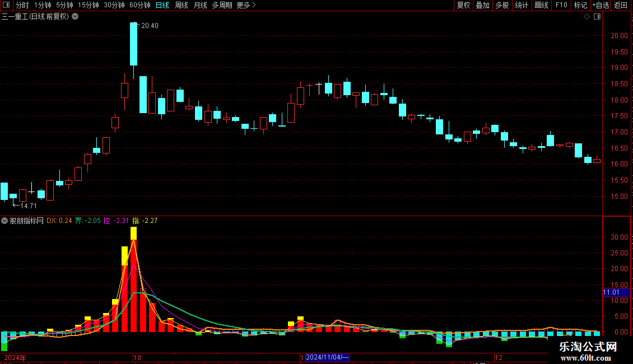Select the 30分钟 period tab
Screen dimensions: 633x364
point(114,5)
